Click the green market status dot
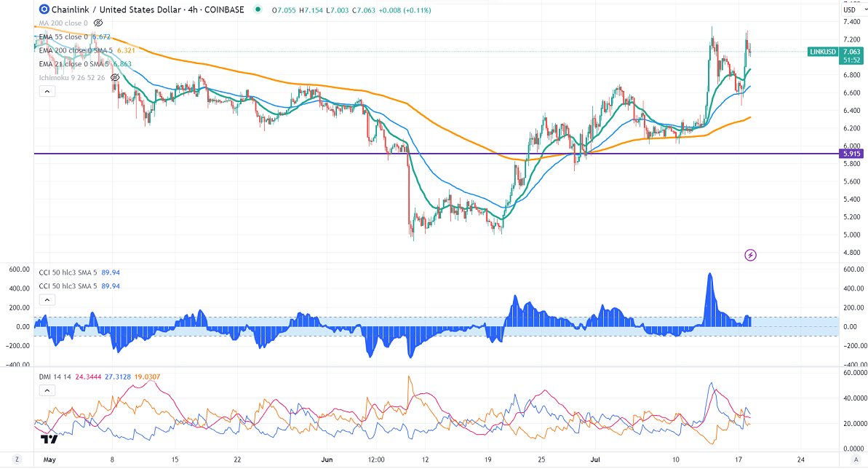 pyautogui.click(x=258, y=9)
